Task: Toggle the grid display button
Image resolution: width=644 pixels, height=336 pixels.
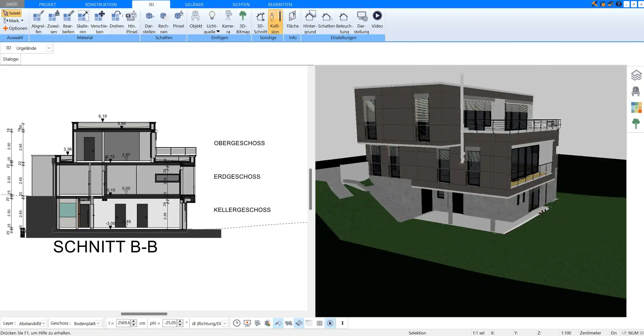Action: pyautogui.click(x=319, y=323)
